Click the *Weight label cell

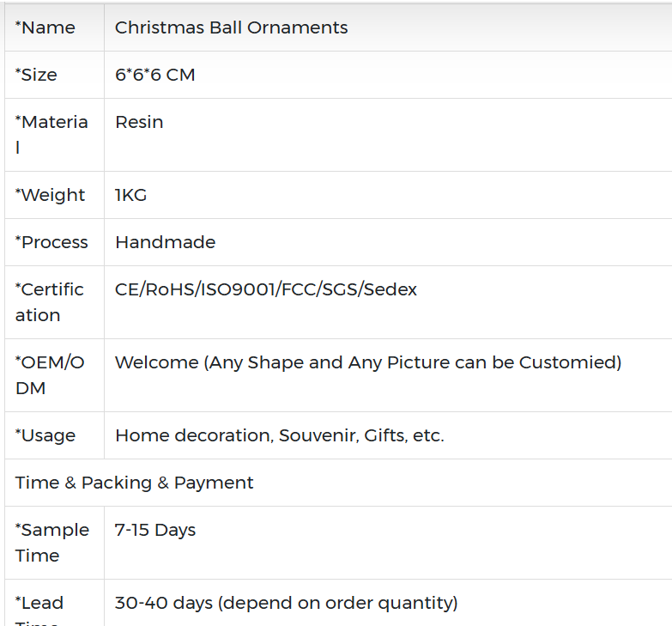[50, 195]
